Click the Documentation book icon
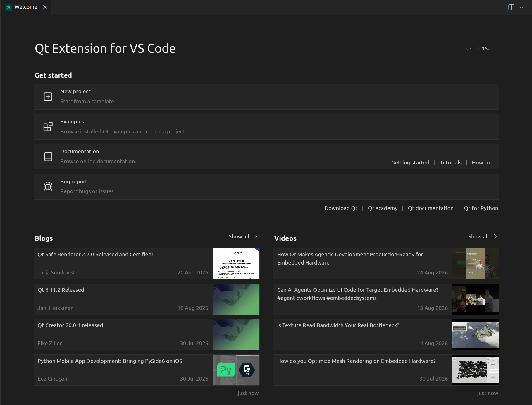Image resolution: width=532 pixels, height=405 pixels. click(x=48, y=157)
